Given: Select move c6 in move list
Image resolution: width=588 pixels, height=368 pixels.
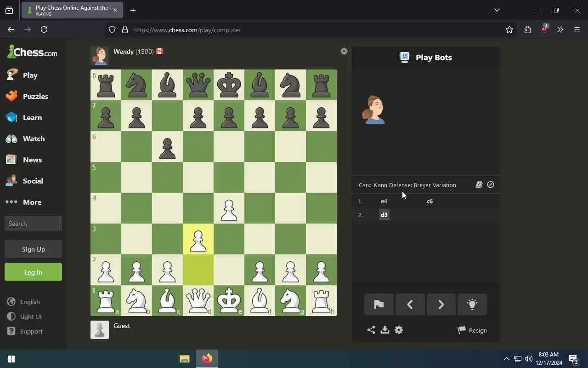Looking at the screenshot, I should coord(430,201).
